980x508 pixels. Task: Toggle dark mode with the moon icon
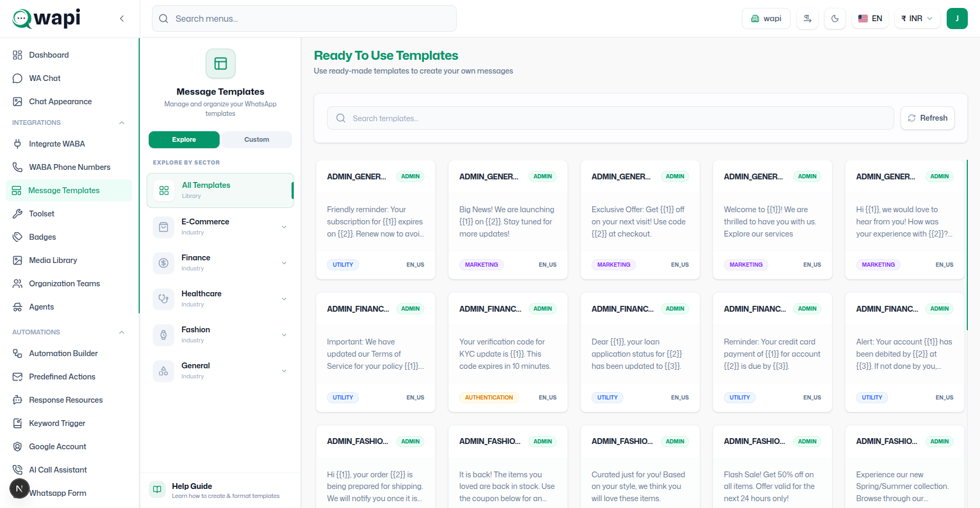click(835, 19)
